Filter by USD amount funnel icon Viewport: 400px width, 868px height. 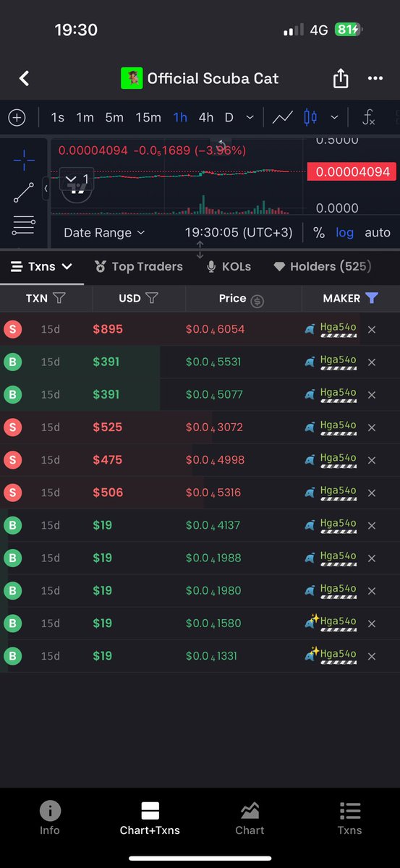152,298
